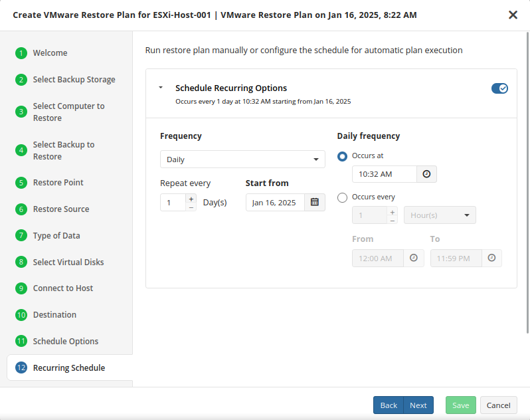This screenshot has height=420, width=530.
Task: Decrease the Repeat every value with minus
Action: pos(191,207)
